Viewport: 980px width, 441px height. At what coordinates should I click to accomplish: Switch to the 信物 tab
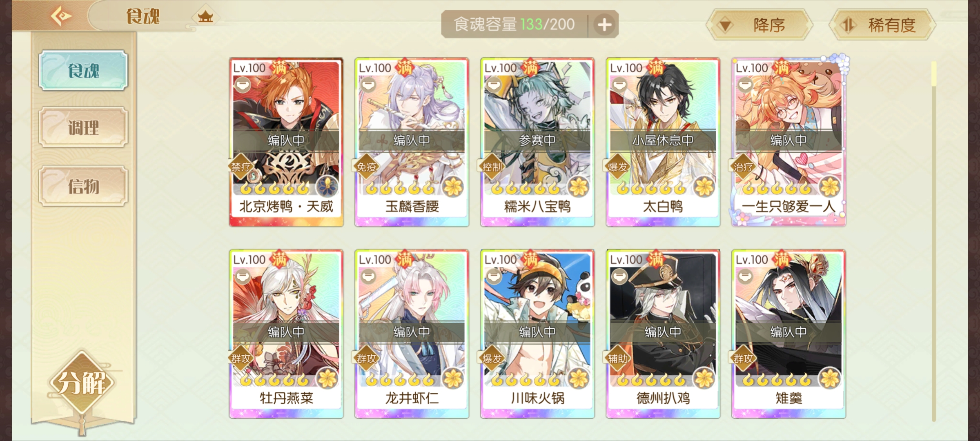pyautogui.click(x=83, y=186)
